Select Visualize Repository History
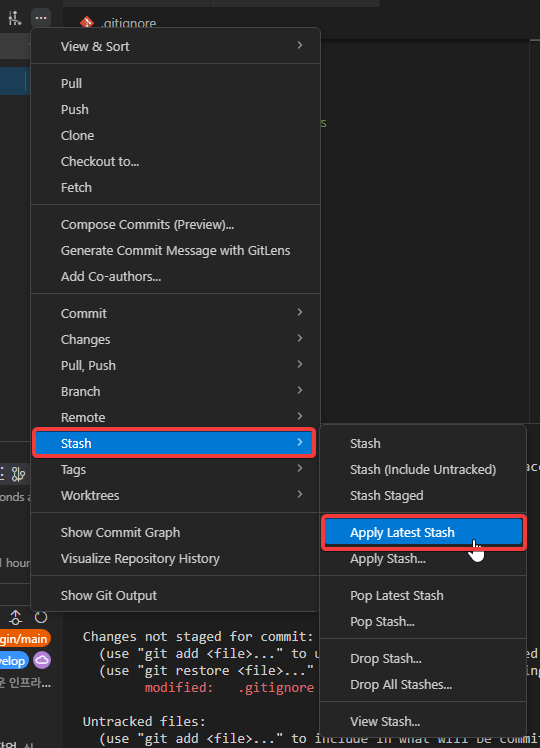 click(175, 558)
